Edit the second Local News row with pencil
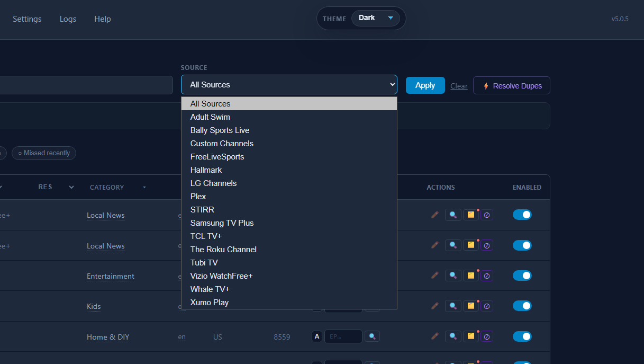This screenshot has height=364, width=644. pyautogui.click(x=435, y=245)
